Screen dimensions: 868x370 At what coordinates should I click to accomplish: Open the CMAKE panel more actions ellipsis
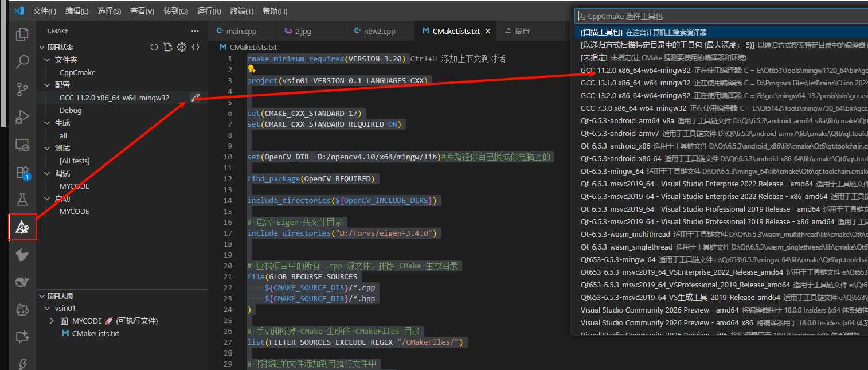[x=195, y=31]
